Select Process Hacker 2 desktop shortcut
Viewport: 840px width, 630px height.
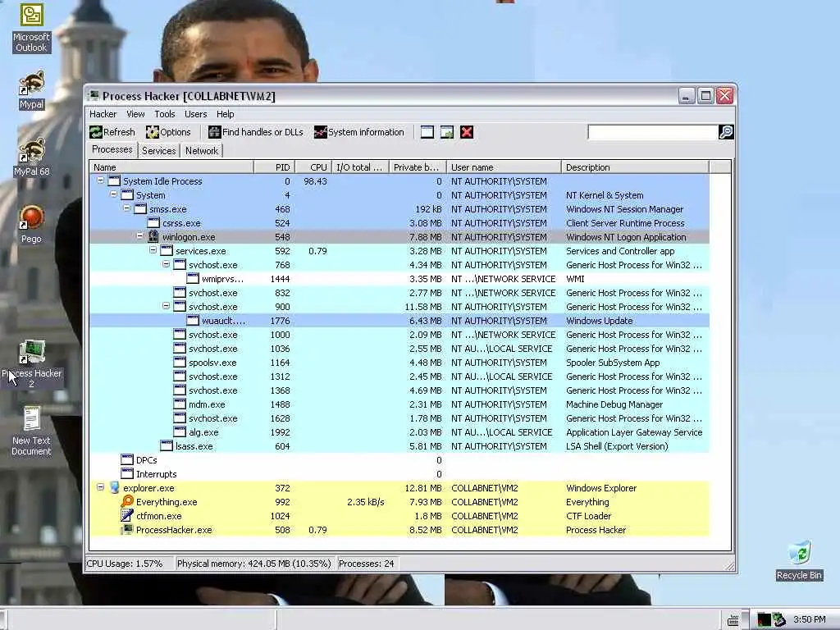point(32,364)
